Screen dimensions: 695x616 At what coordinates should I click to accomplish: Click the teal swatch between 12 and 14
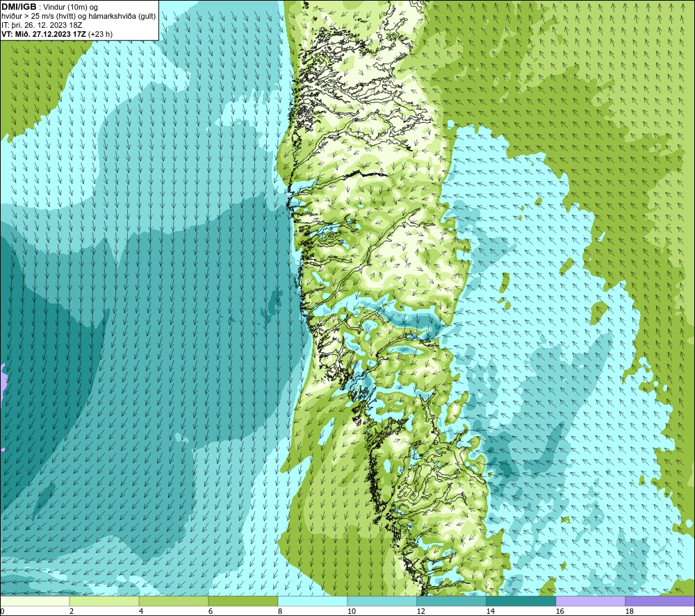coord(451,601)
